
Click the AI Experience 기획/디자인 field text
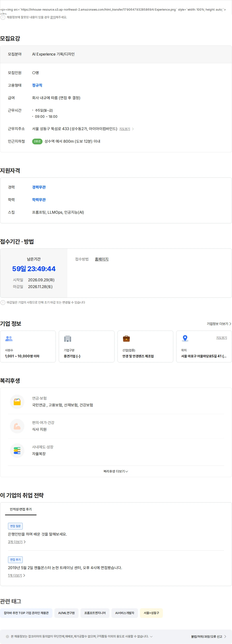[x=53, y=54]
